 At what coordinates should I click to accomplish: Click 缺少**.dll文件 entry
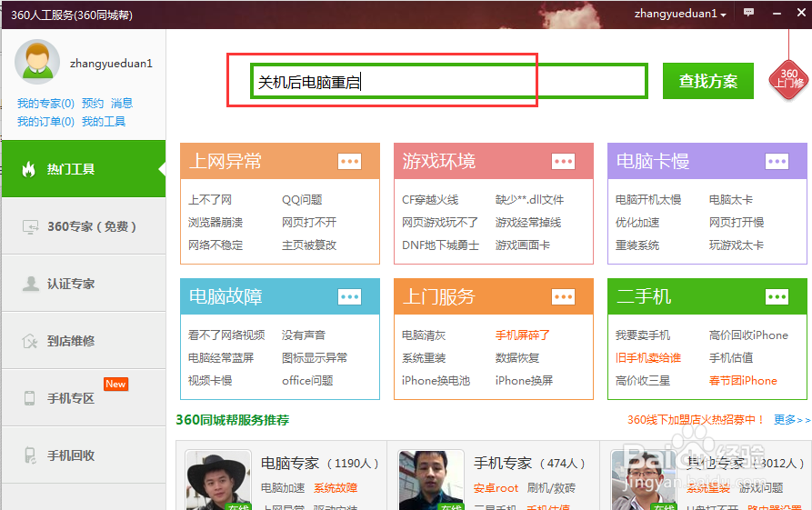click(530, 200)
